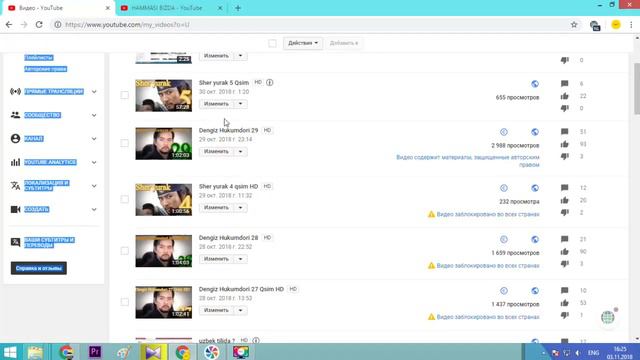This screenshot has width=640, height=360.
Task: Click the floating globe widget at bottom right
Action: tap(608, 317)
